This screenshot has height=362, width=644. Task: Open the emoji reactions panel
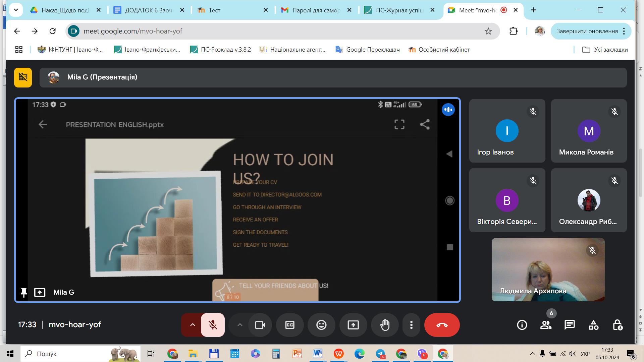321,325
